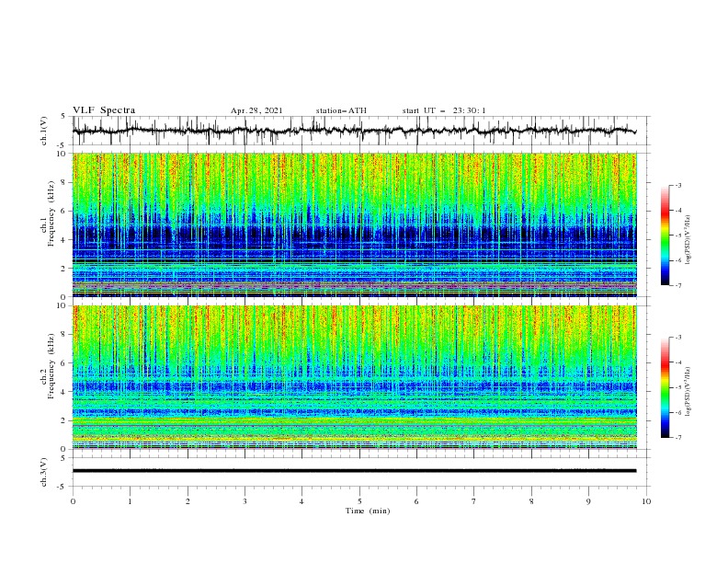This screenshot has width=728, height=563.
Task: Select the "Time (min)" axis label
Action: point(368,511)
